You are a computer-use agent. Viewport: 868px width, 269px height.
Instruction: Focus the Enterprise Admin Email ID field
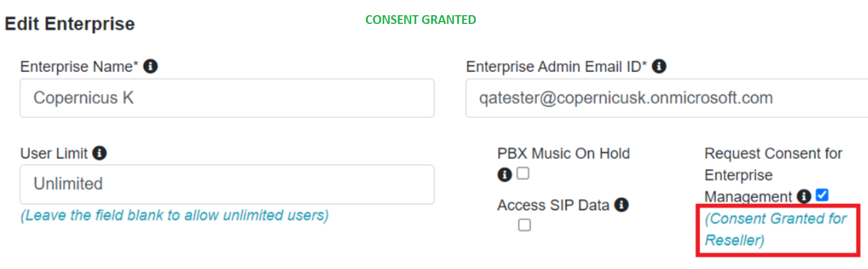click(666, 98)
